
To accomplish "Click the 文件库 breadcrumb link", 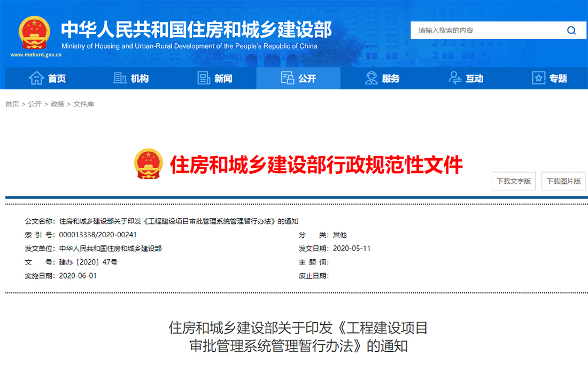I will click(x=83, y=104).
